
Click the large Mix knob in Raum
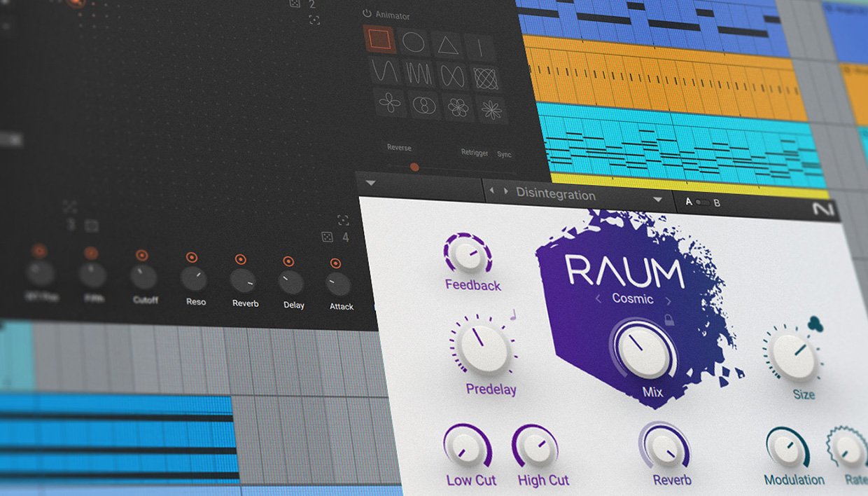click(x=645, y=350)
